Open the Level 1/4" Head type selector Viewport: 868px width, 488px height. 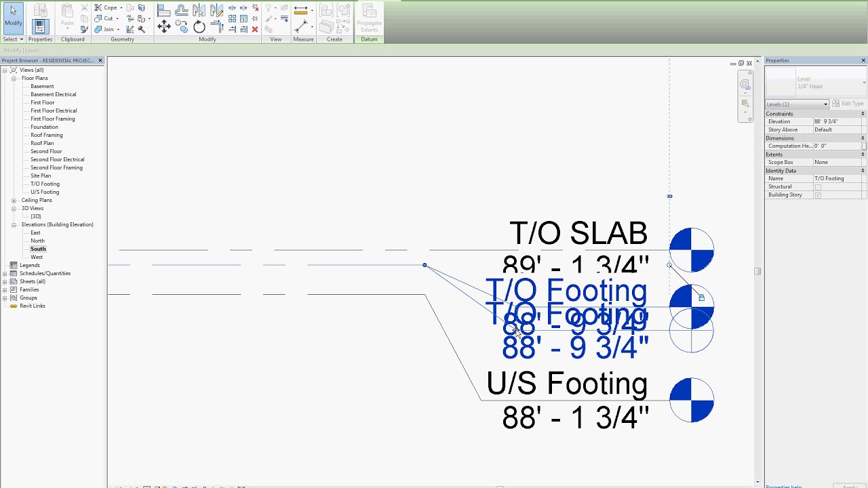[816, 82]
